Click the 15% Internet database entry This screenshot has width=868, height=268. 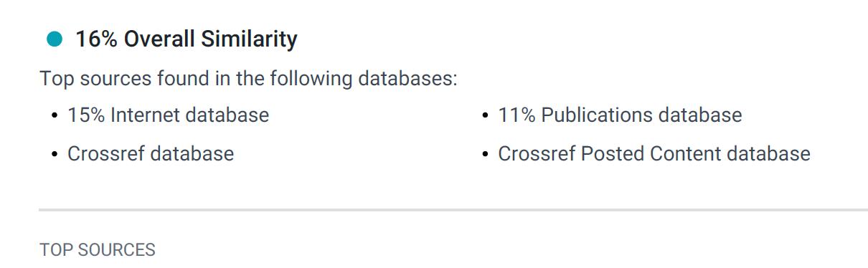168,115
